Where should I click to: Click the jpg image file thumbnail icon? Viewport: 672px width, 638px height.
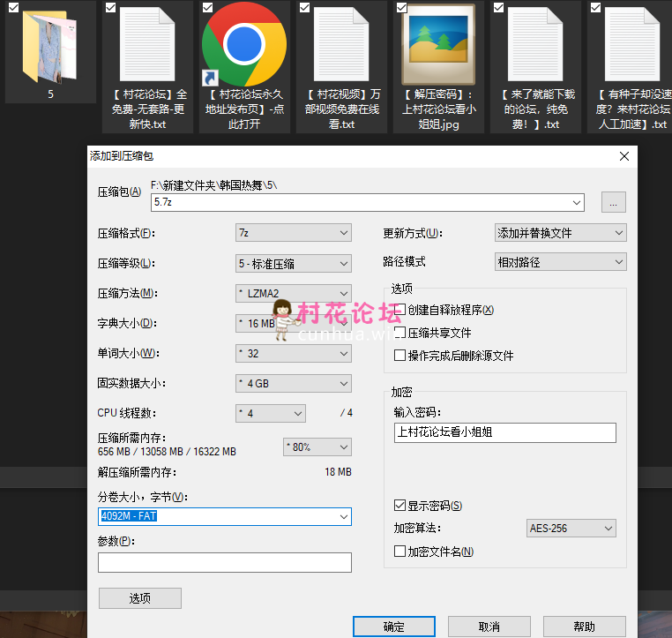pyautogui.click(x=437, y=43)
